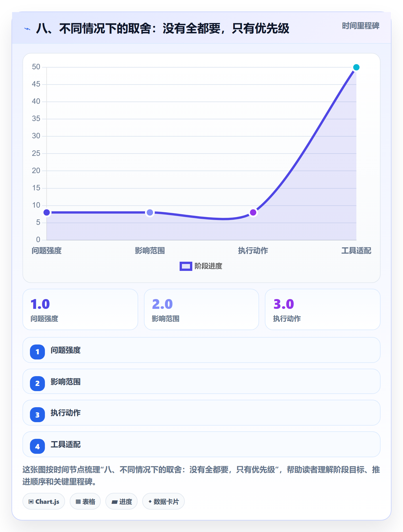Click the description paragraph starting 这张图按时间节点
Viewport: 403px width, 532px height.
point(201,476)
